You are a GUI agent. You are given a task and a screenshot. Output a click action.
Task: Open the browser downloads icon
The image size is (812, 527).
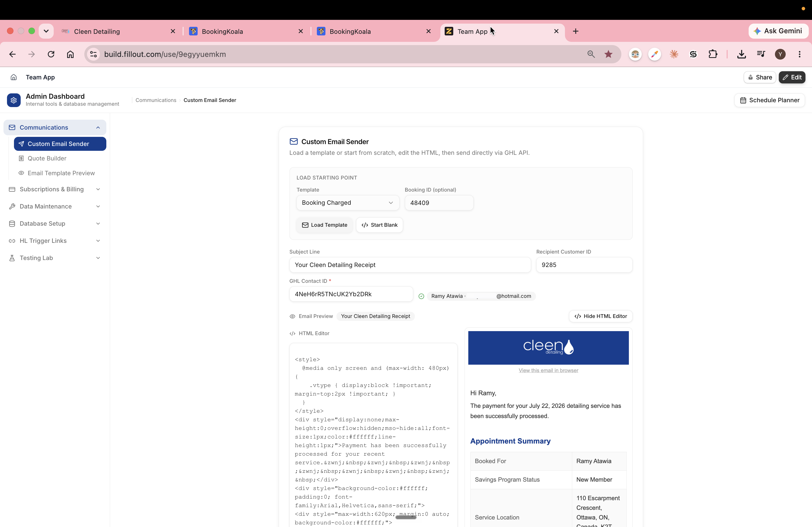[741, 54]
